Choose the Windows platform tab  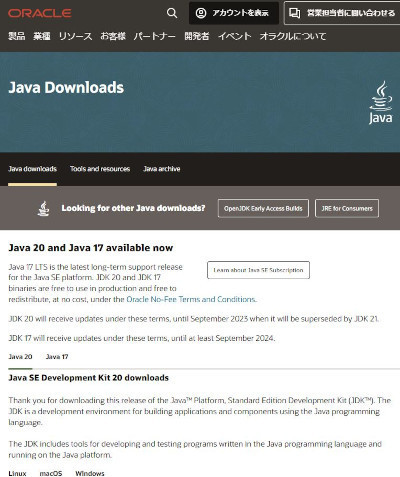90,473
